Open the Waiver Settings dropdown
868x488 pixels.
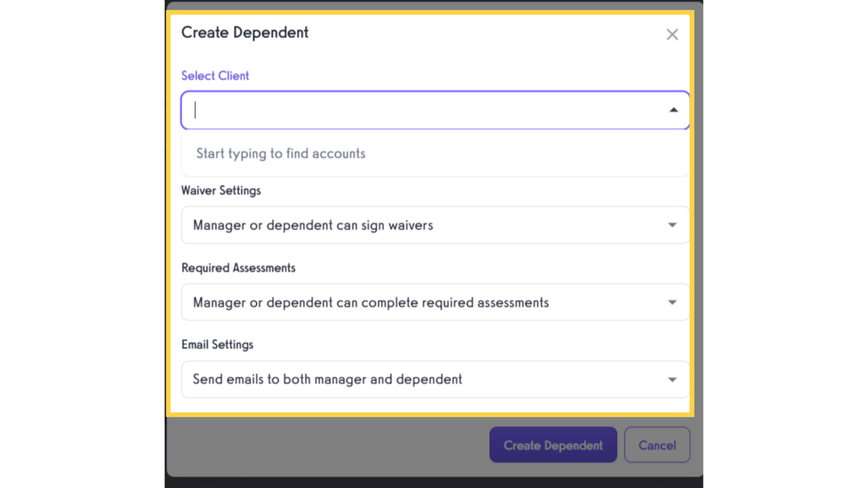click(x=435, y=225)
